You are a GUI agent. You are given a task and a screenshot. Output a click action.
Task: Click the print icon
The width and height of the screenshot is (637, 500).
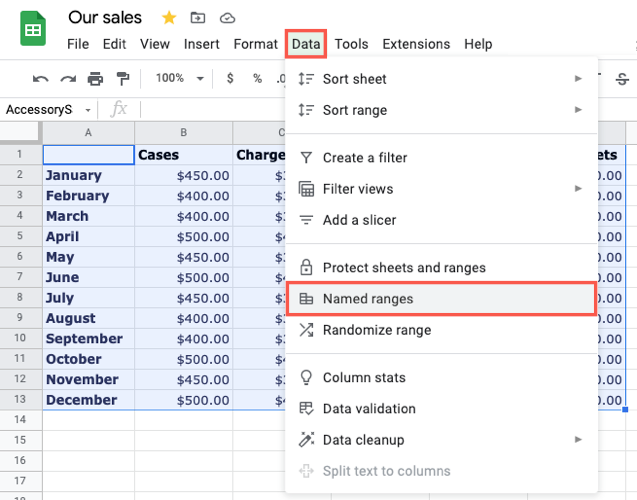[96, 78]
